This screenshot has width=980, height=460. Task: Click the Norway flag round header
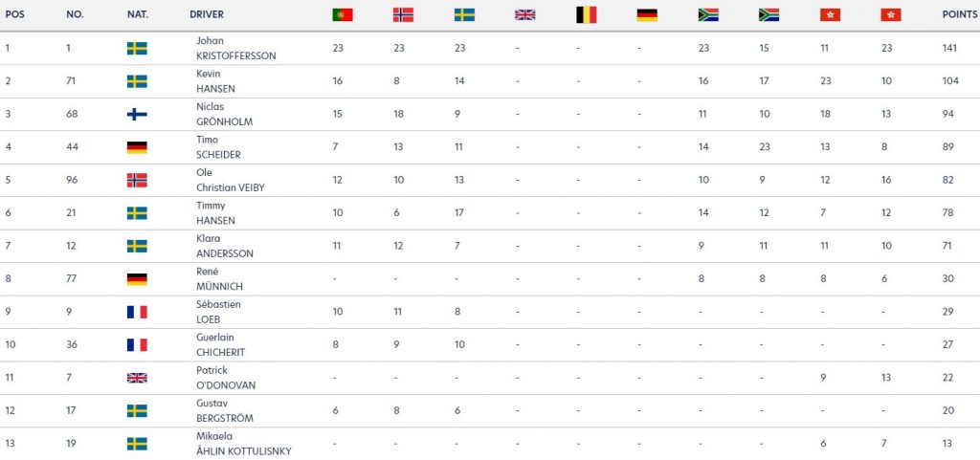point(403,15)
